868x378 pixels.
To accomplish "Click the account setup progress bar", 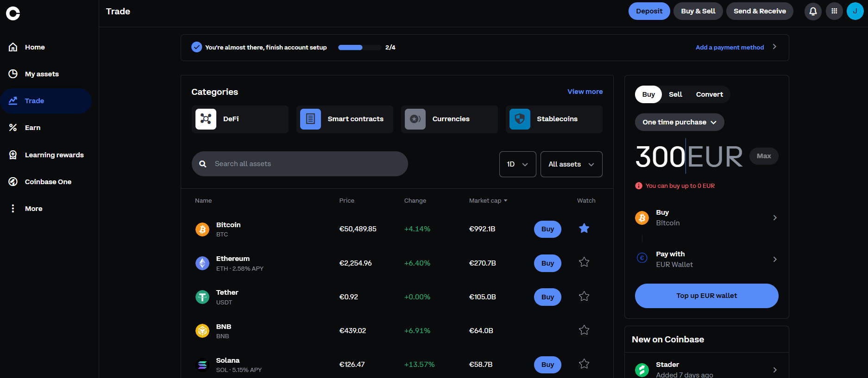I will pyautogui.click(x=359, y=47).
